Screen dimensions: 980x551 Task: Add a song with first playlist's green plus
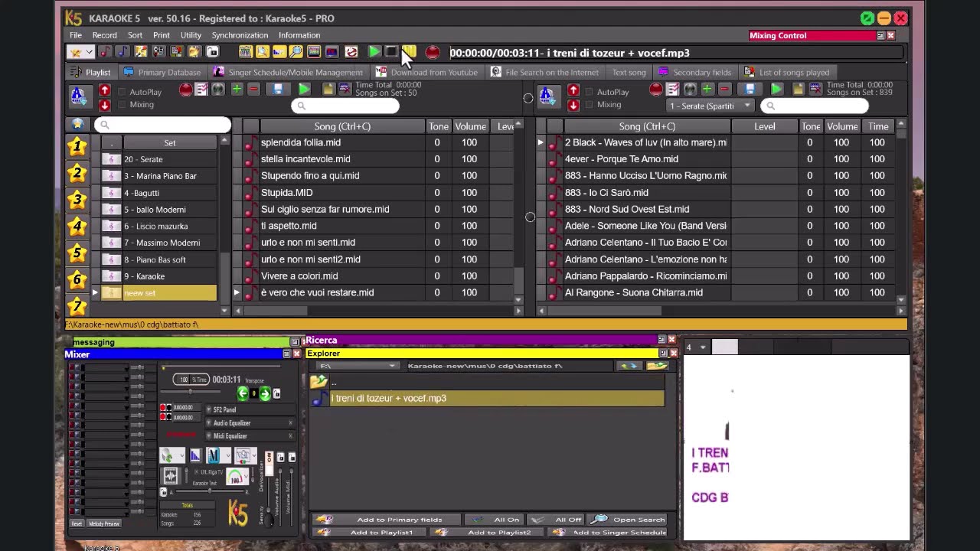(x=237, y=90)
